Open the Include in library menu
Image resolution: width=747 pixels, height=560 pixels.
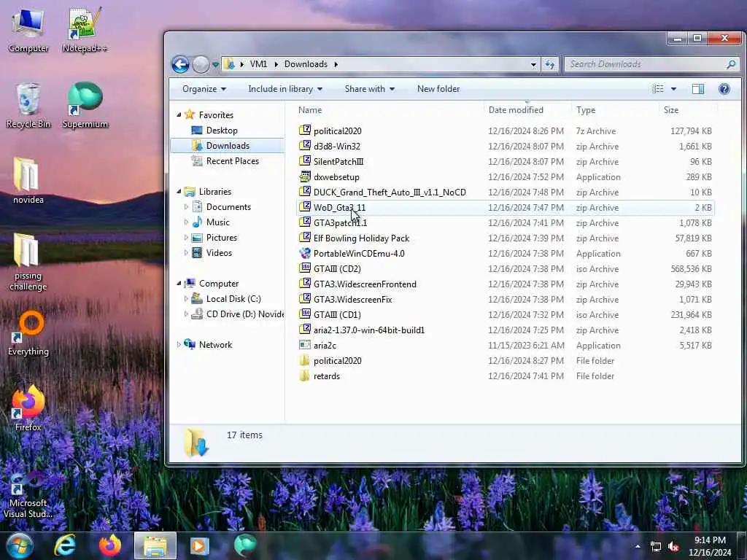[285, 89]
